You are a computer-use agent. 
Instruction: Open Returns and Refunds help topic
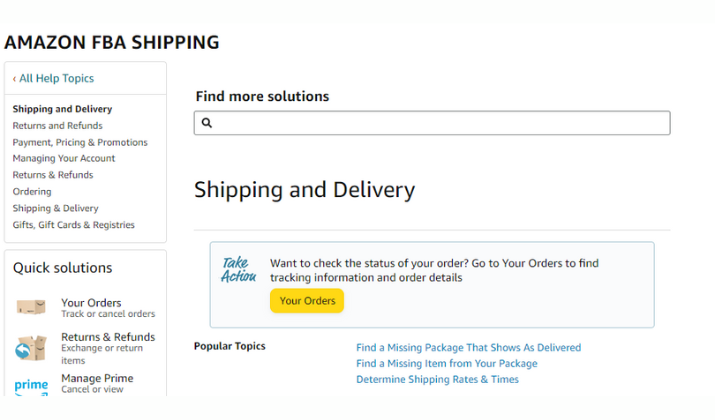[57, 125]
